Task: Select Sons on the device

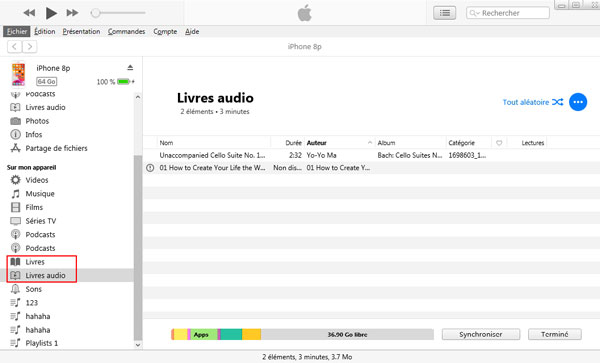Action: [x=34, y=289]
